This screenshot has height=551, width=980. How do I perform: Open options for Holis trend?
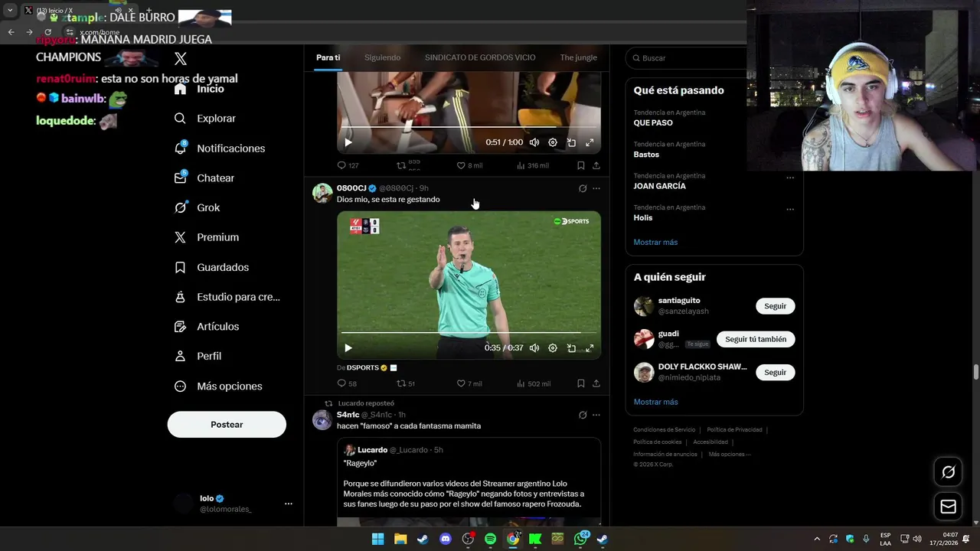[790, 209]
